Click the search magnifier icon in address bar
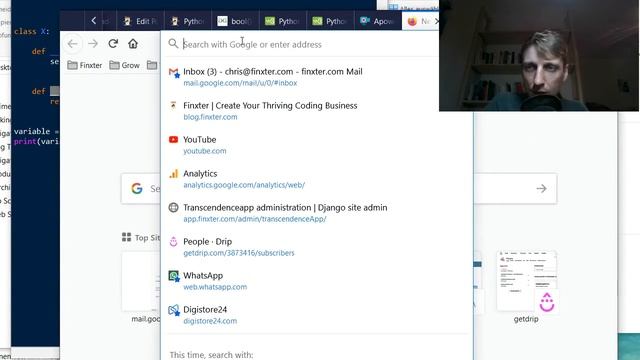The image size is (640, 360). (x=173, y=44)
